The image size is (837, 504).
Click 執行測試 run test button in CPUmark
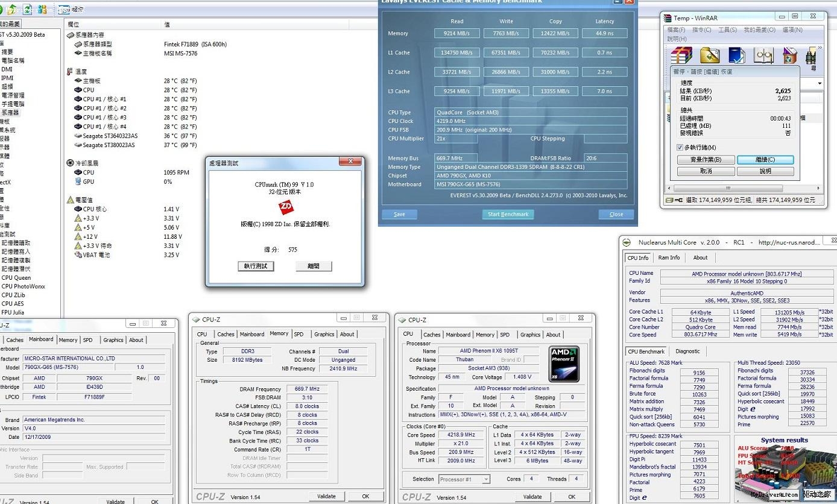tap(256, 266)
